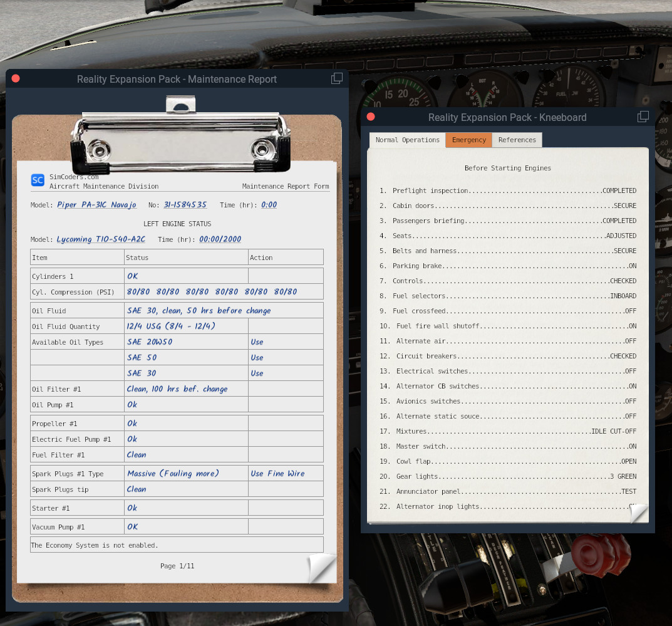Close the Maintenance Report window
This screenshot has width=672, height=626.
(16, 78)
